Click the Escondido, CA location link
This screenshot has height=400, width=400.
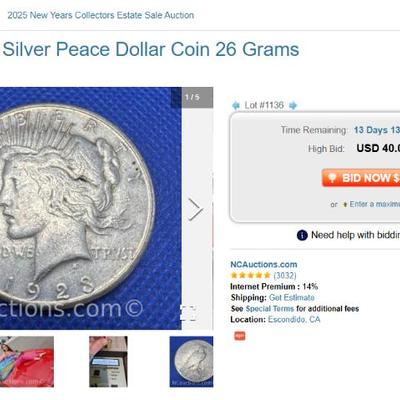click(294, 319)
